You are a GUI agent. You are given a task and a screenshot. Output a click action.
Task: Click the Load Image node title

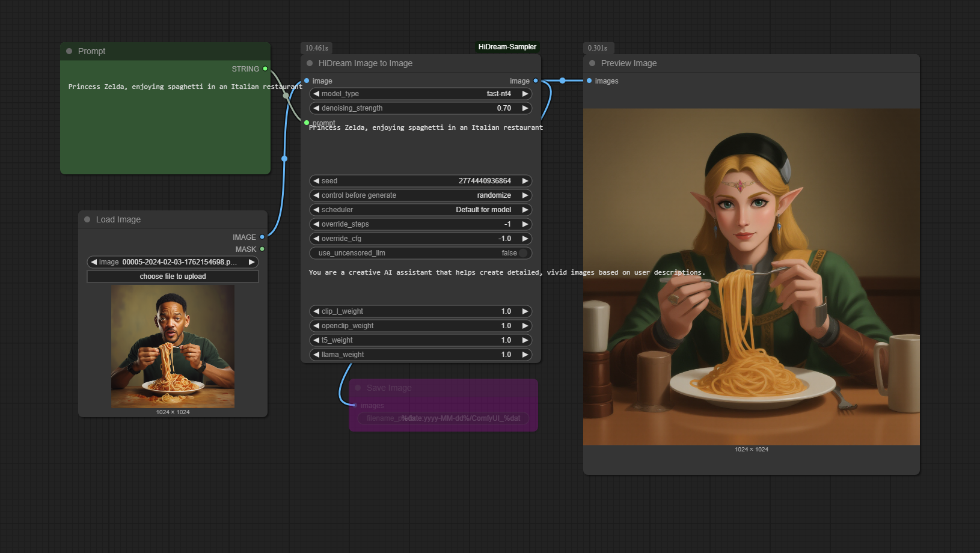pyautogui.click(x=118, y=219)
